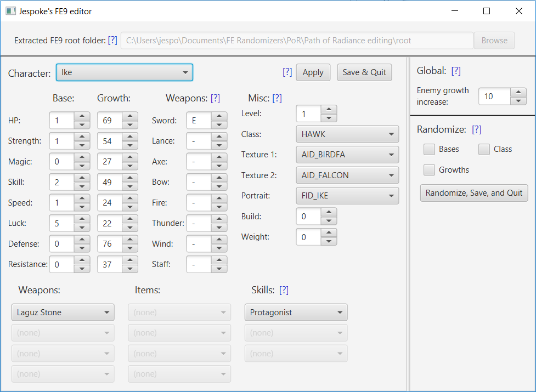Viewport: 536px width, 392px height.
Task: Raise Lance rank with up arrow
Action: (219, 137)
